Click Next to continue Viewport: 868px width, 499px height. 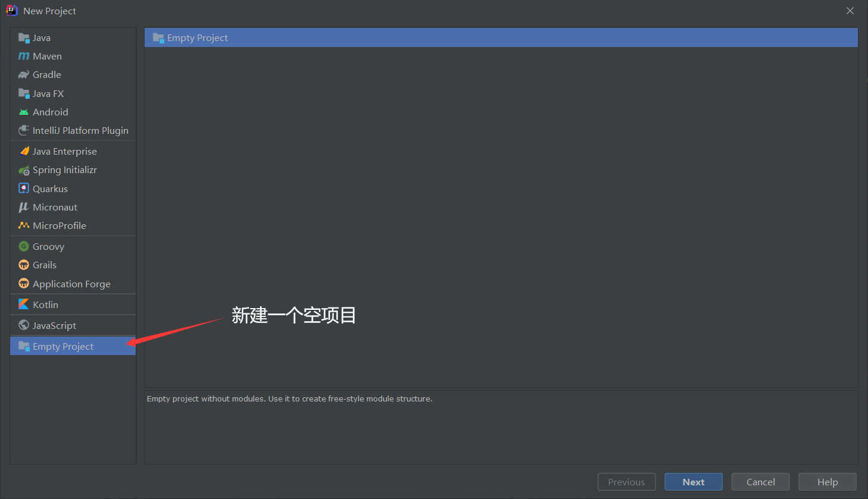694,482
